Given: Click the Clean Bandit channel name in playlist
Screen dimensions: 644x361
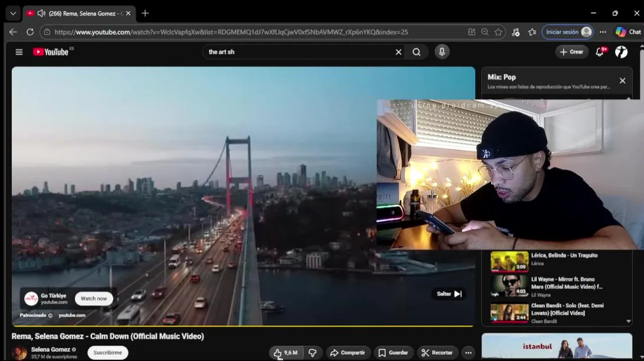Looking at the screenshot, I should (x=544, y=321).
